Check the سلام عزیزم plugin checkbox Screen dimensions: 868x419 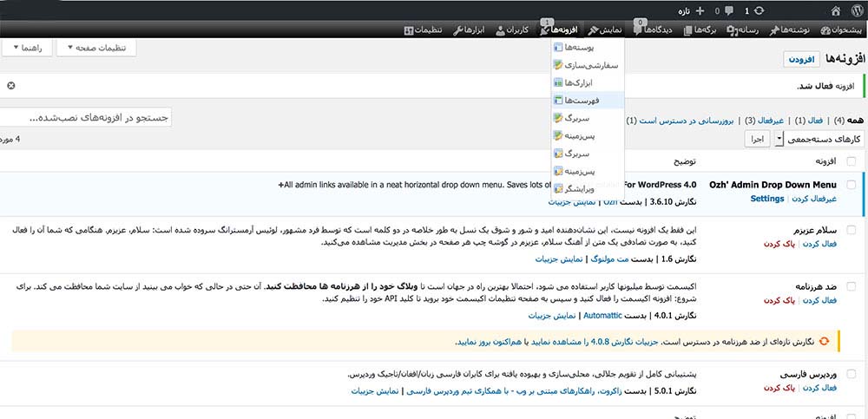coord(851,230)
